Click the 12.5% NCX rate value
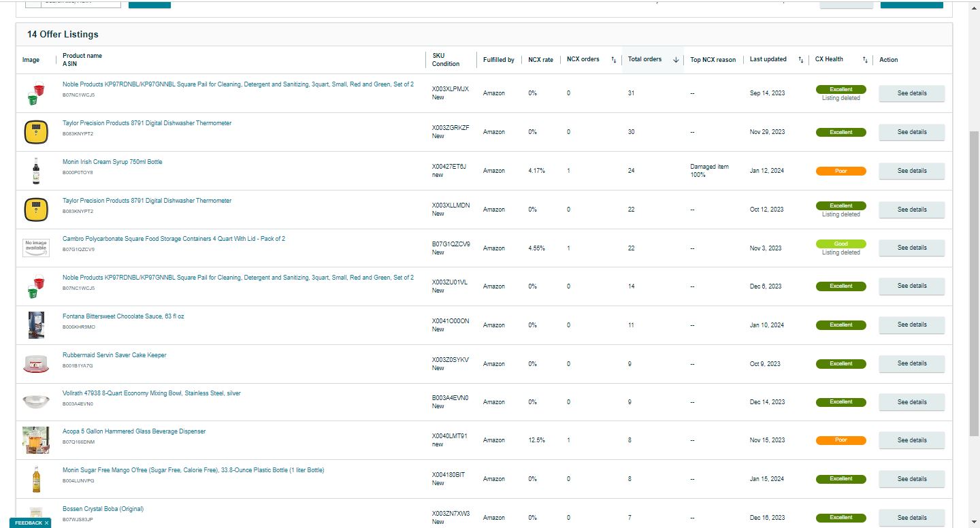This screenshot has height=528, width=980. coord(536,440)
